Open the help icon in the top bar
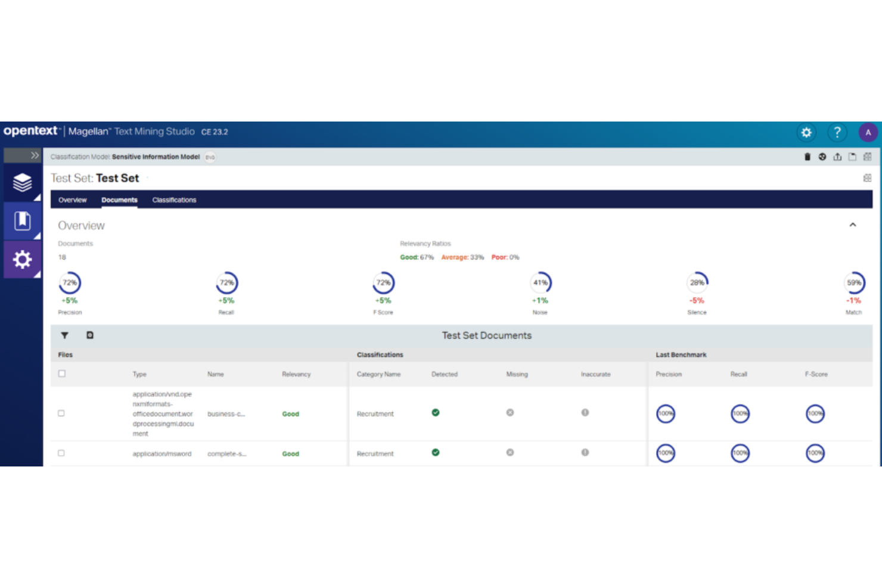Viewport: 882px width, 588px height. click(x=837, y=132)
